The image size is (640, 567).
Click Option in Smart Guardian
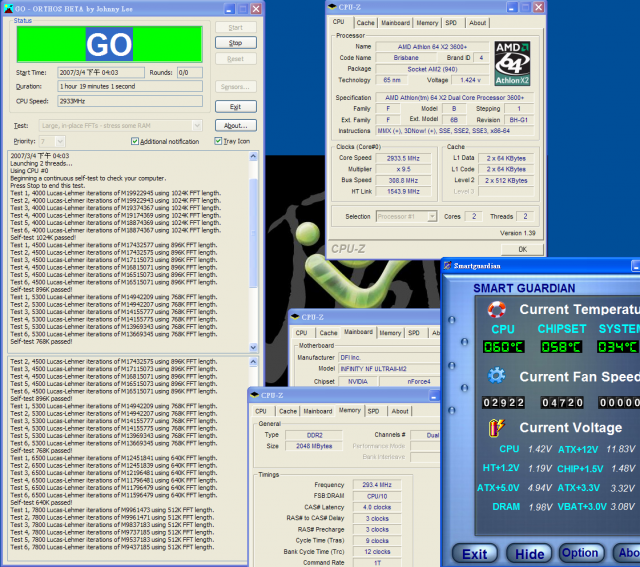tap(580, 553)
